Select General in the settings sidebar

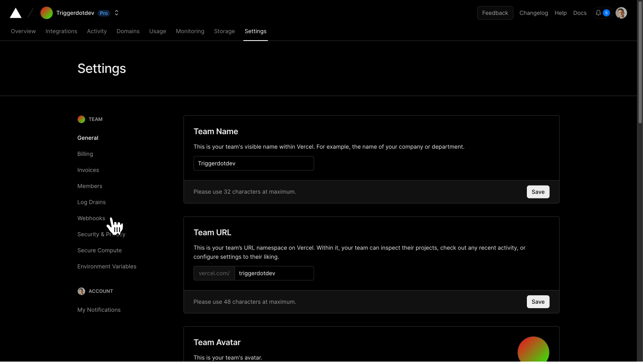[88, 138]
